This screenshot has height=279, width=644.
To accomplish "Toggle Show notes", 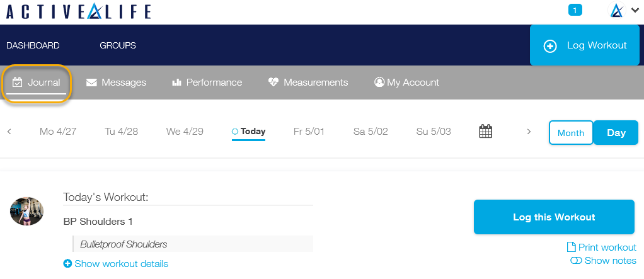I will [603, 261].
